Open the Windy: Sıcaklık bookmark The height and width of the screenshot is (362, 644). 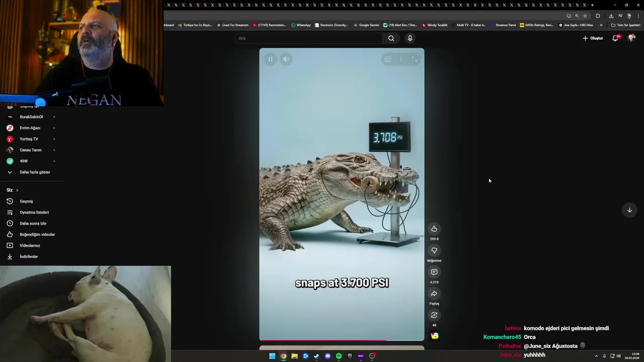[x=435, y=25]
